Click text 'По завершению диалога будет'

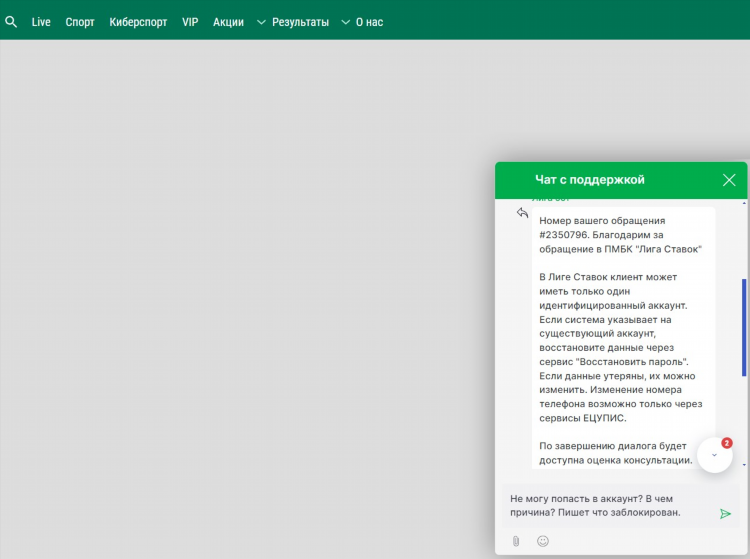pos(613,446)
